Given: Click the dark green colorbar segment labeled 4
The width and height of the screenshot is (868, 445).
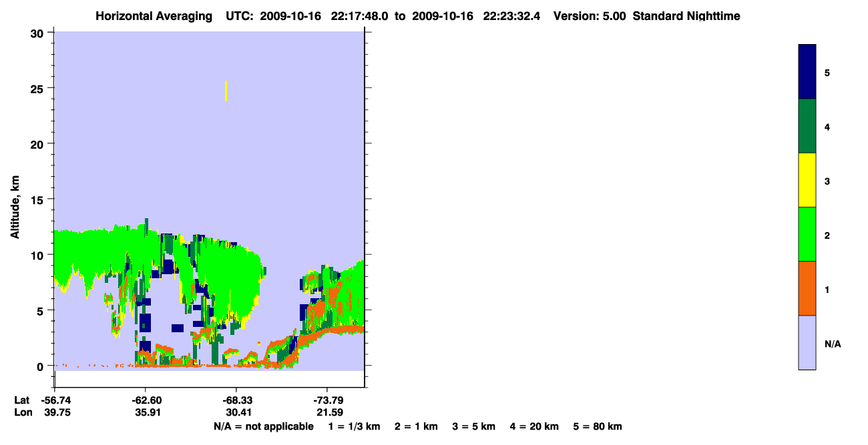Looking at the screenshot, I should point(807,126).
